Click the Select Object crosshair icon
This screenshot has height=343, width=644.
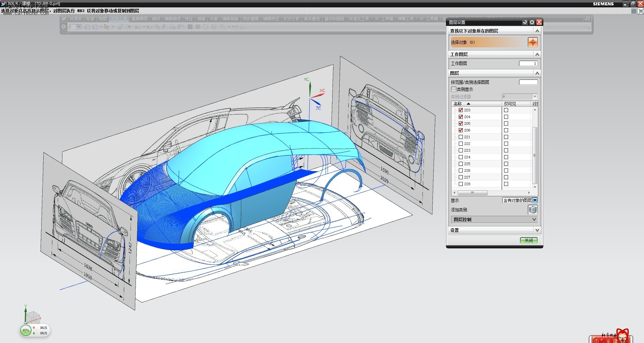(533, 42)
